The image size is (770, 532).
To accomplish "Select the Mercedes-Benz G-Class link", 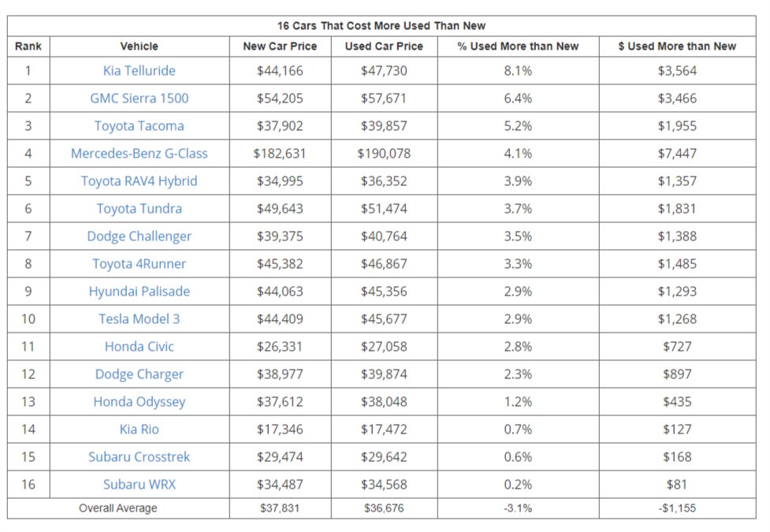I will click(139, 154).
